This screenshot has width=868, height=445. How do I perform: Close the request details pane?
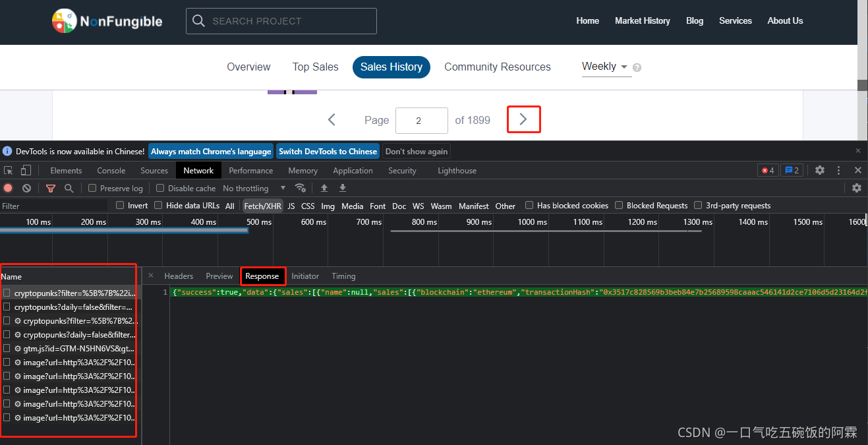(x=150, y=276)
